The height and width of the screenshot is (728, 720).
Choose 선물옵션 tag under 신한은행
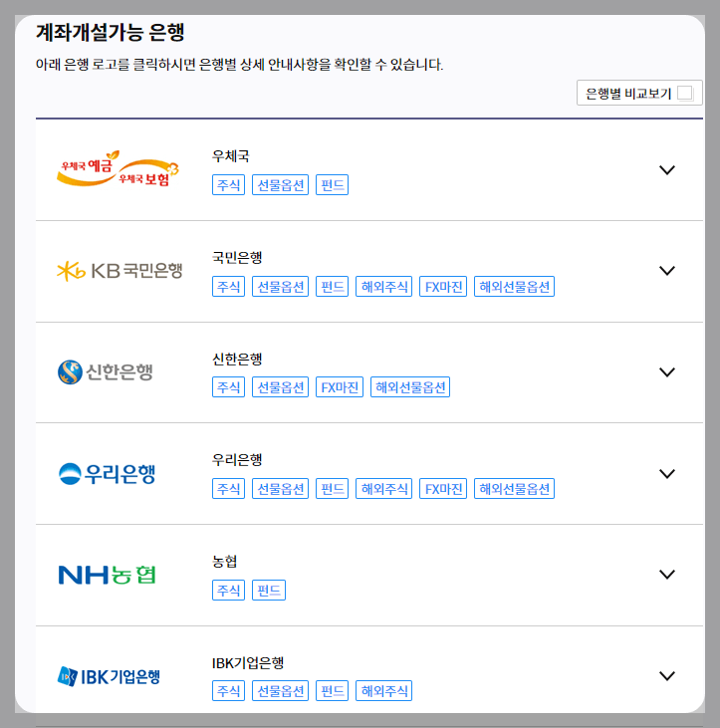click(281, 386)
